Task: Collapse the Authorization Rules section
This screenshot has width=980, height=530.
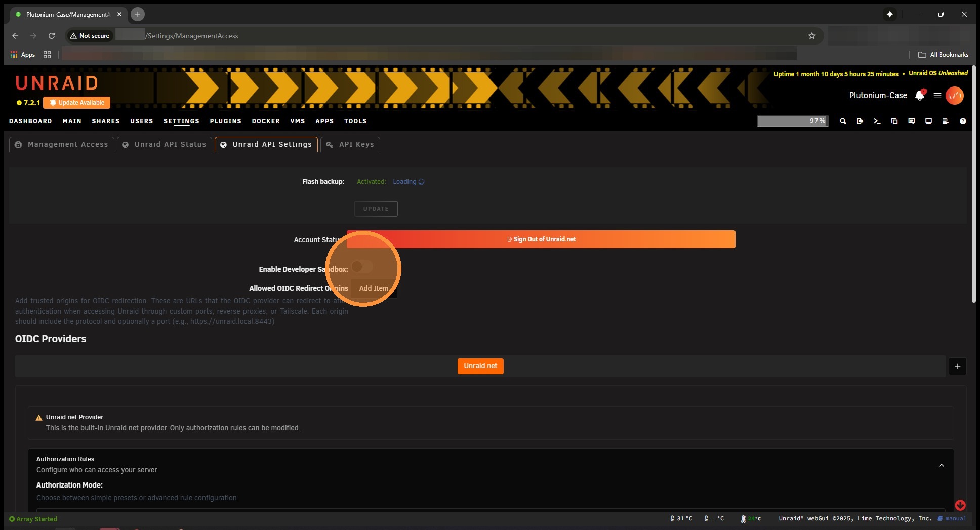Action: tap(942, 465)
